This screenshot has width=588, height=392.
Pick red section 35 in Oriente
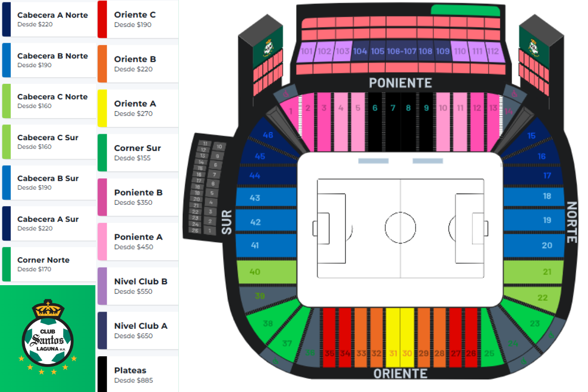(x=329, y=338)
